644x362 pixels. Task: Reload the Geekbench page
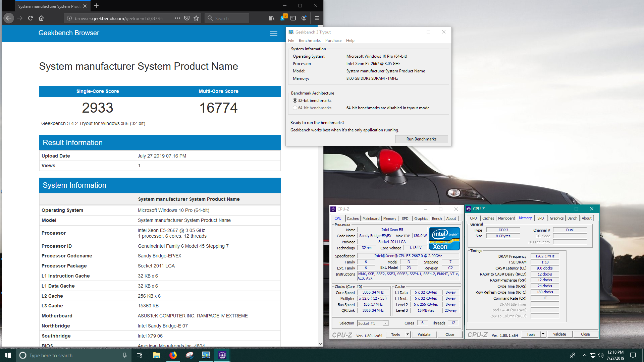tap(31, 18)
